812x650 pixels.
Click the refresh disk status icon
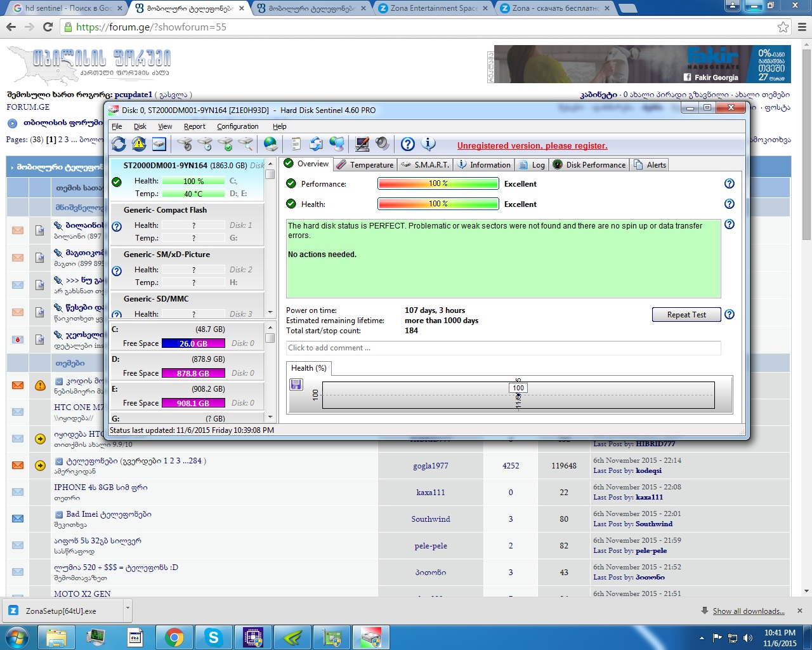(x=119, y=145)
